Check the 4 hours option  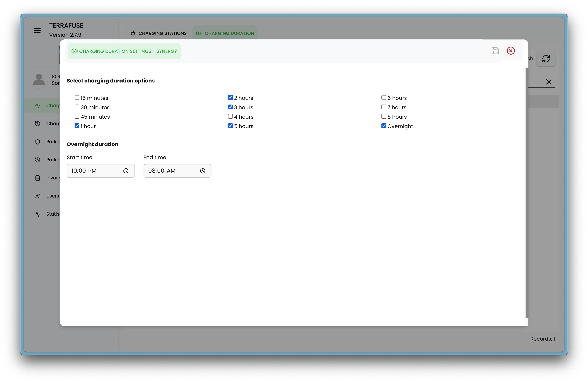[x=230, y=116]
